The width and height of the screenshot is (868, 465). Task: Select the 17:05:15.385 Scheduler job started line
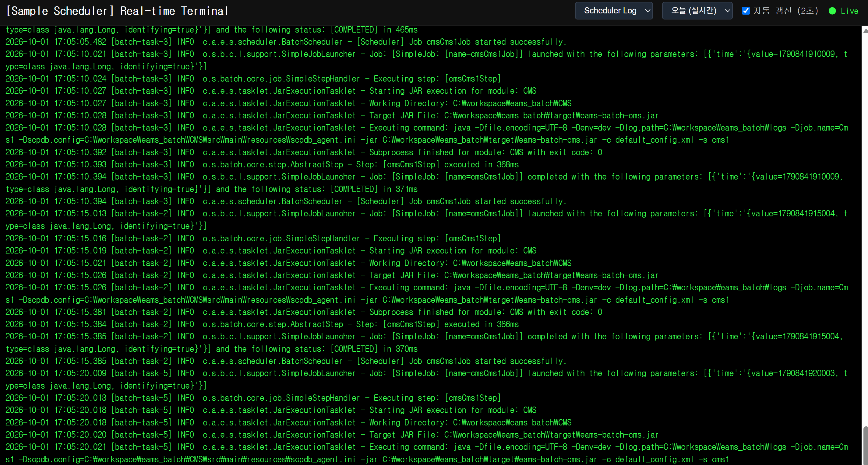click(x=286, y=361)
